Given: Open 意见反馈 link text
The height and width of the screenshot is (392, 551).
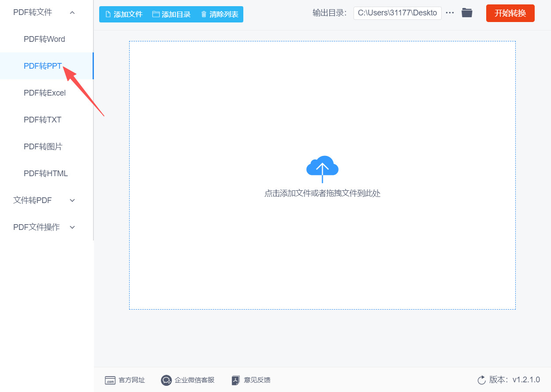Looking at the screenshot, I should pos(257,380).
